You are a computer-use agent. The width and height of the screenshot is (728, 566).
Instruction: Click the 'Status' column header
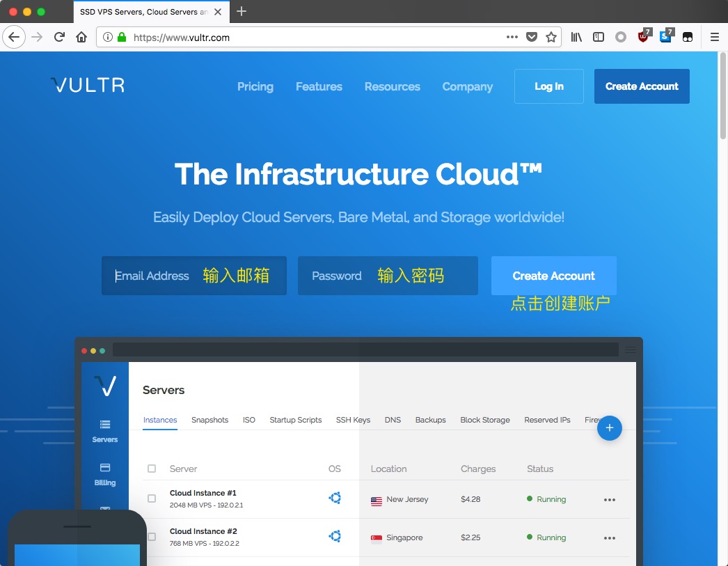point(540,469)
